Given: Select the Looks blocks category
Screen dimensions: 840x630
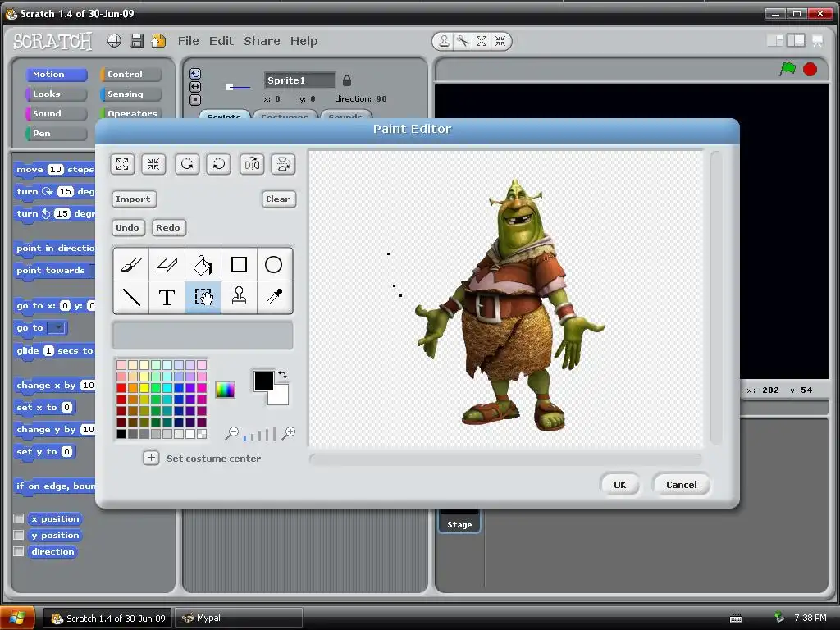Looking at the screenshot, I should pos(57,94).
